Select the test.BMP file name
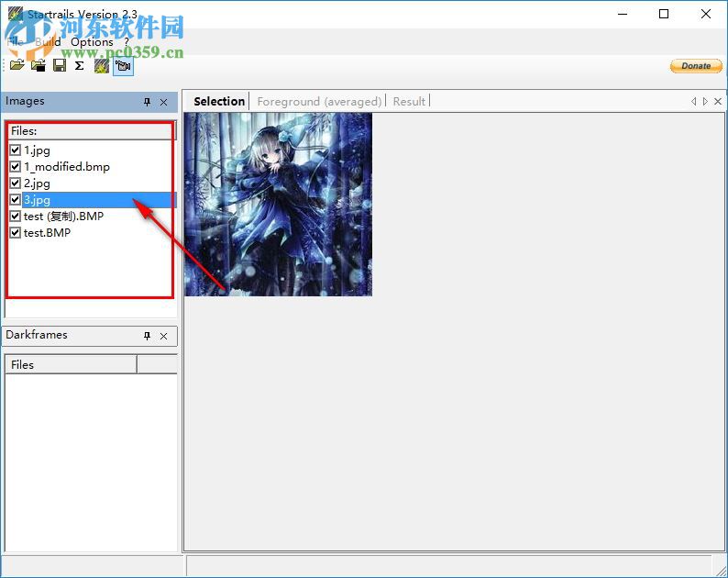 tap(47, 232)
